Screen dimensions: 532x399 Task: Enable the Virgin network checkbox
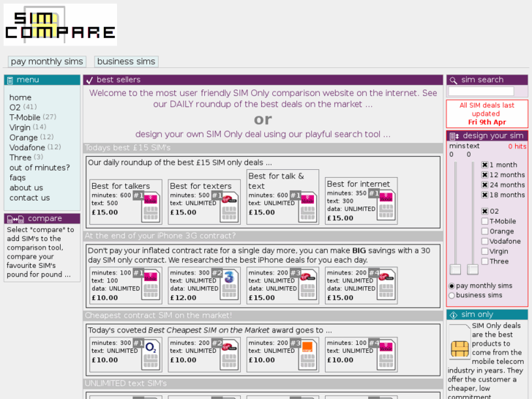(484, 251)
